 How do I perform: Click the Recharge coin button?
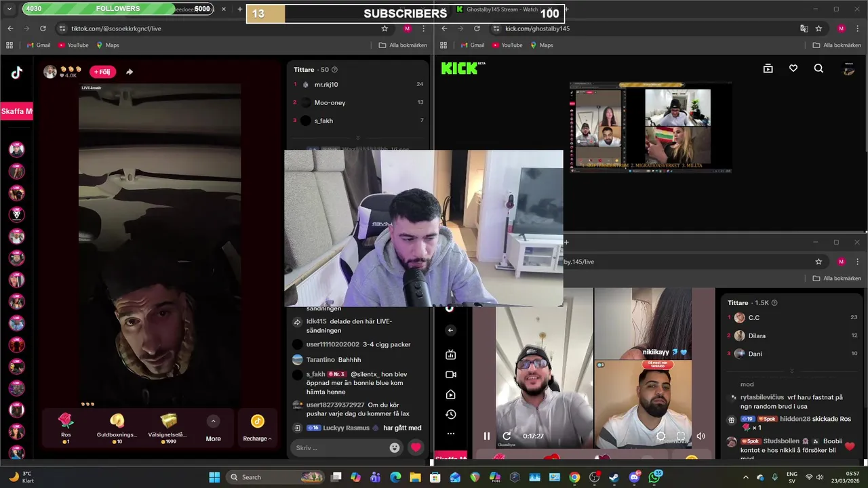[257, 428]
